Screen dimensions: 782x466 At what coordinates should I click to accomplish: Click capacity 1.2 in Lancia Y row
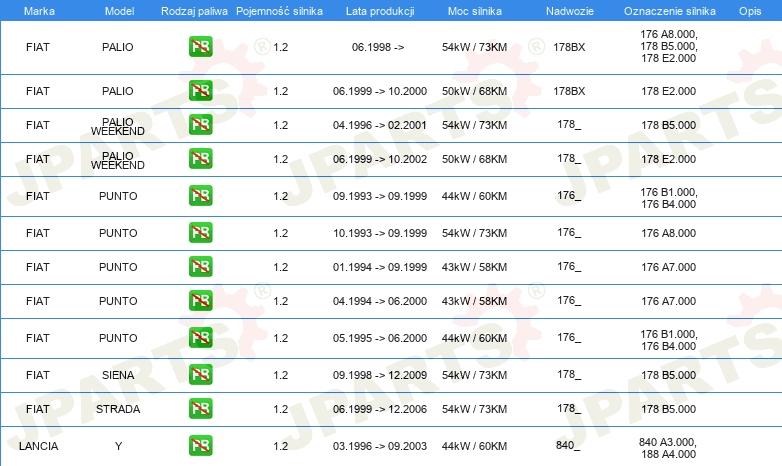(x=280, y=446)
